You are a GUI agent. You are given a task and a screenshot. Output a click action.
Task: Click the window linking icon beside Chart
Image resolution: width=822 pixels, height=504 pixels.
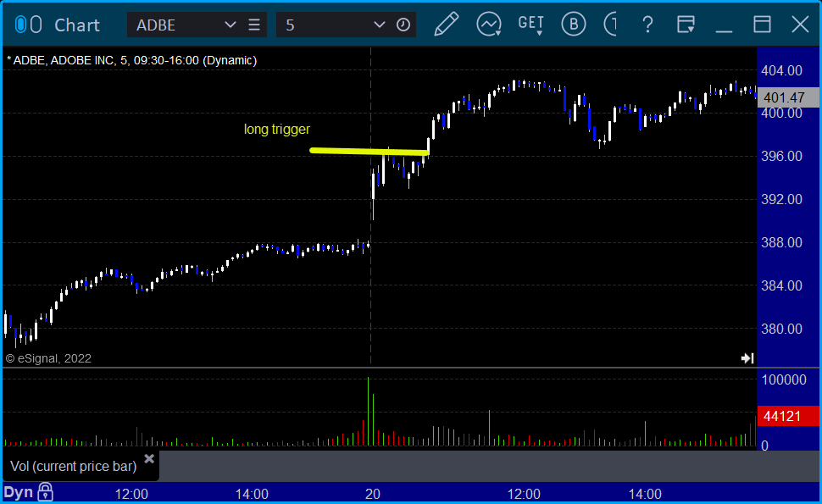28,25
